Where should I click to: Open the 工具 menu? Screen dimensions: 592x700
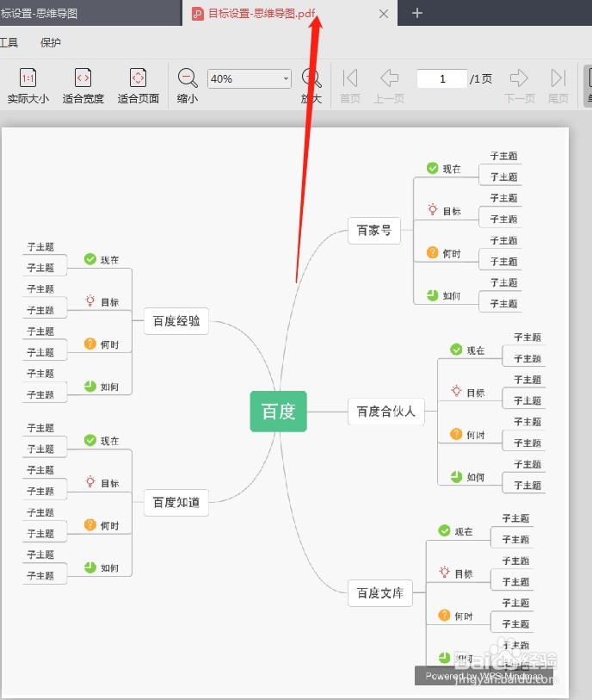(x=9, y=42)
